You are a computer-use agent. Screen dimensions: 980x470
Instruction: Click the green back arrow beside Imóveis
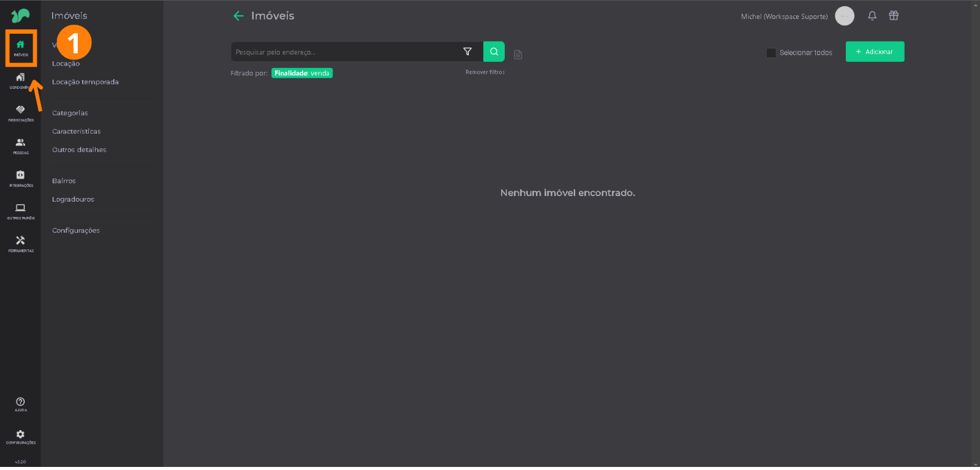tap(238, 16)
